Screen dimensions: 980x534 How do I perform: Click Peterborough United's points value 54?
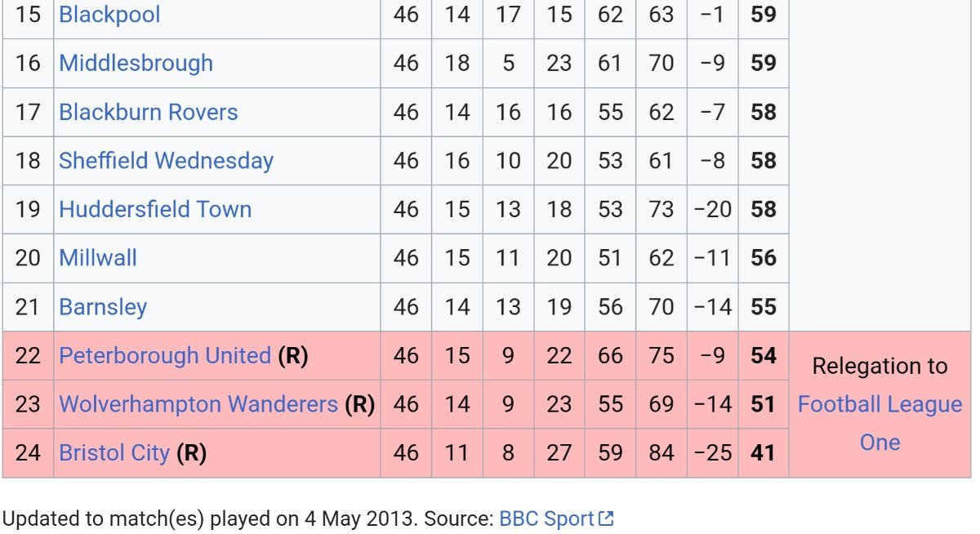763,356
